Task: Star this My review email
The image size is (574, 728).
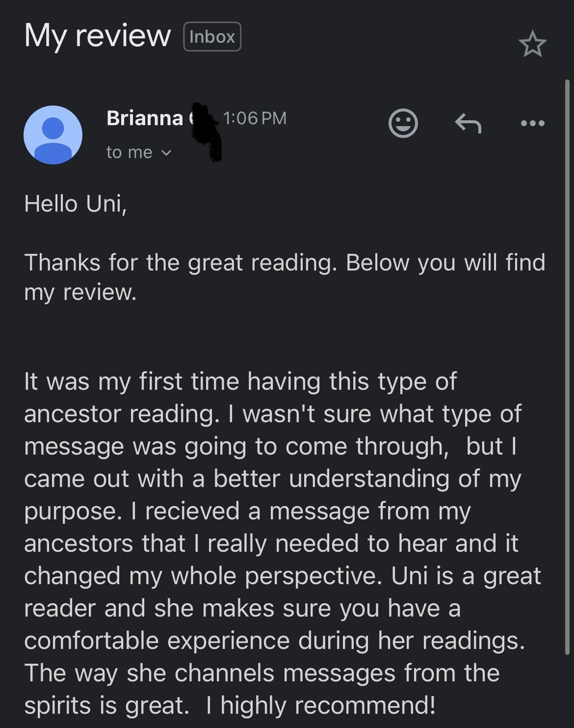Action: point(532,44)
